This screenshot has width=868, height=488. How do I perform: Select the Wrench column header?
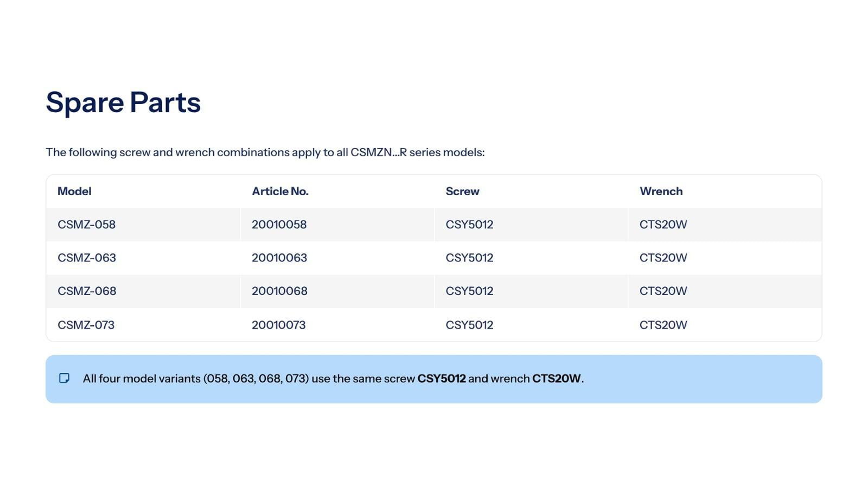pos(661,191)
